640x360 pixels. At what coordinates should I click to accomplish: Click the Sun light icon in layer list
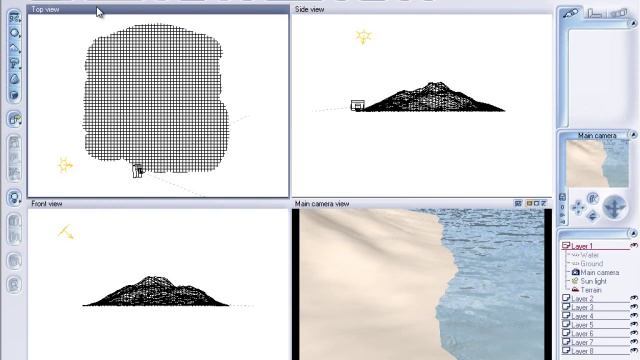(x=575, y=281)
